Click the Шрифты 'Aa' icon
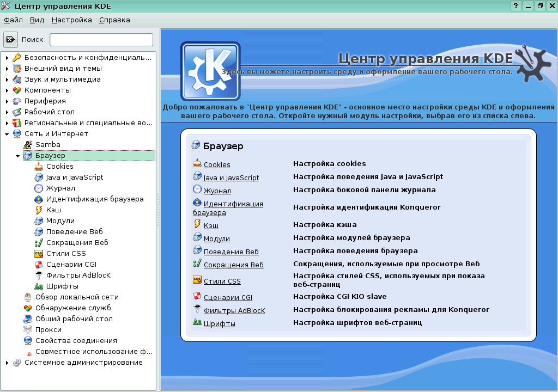Image resolution: width=558 pixels, height=392 pixels. pyautogui.click(x=37, y=286)
